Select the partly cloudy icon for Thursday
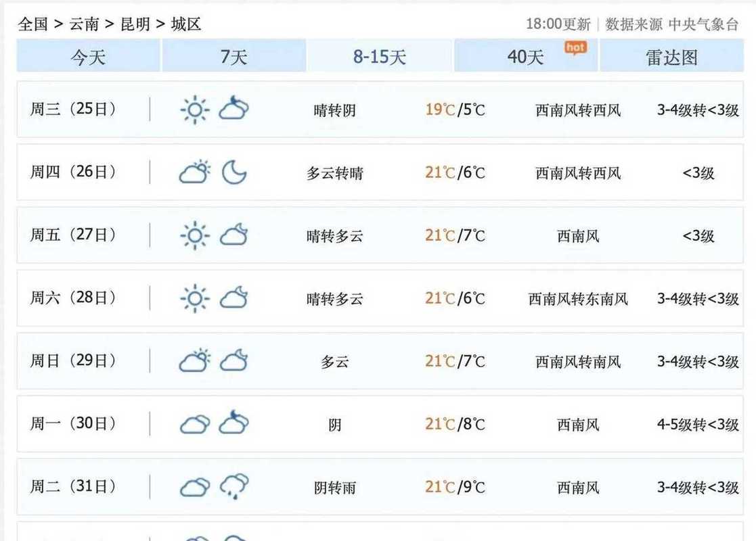 click(x=194, y=172)
